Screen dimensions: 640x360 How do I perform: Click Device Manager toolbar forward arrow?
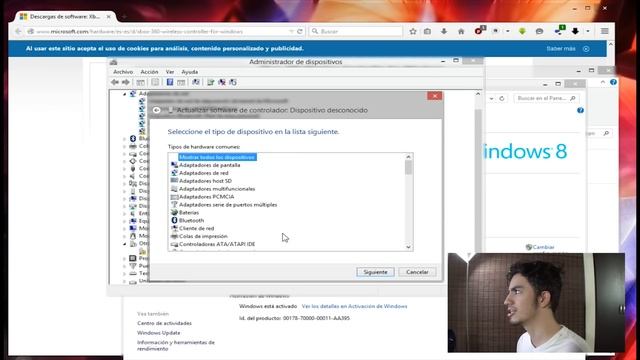point(126,82)
